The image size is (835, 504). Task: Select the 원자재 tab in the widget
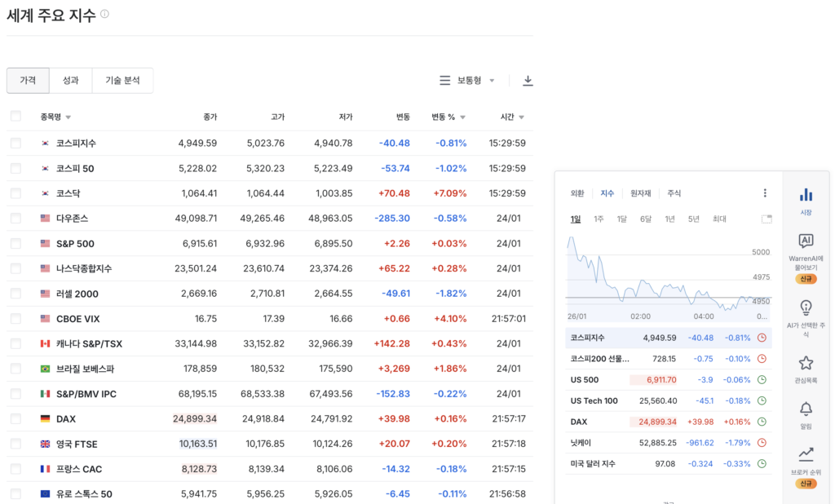[x=640, y=193]
